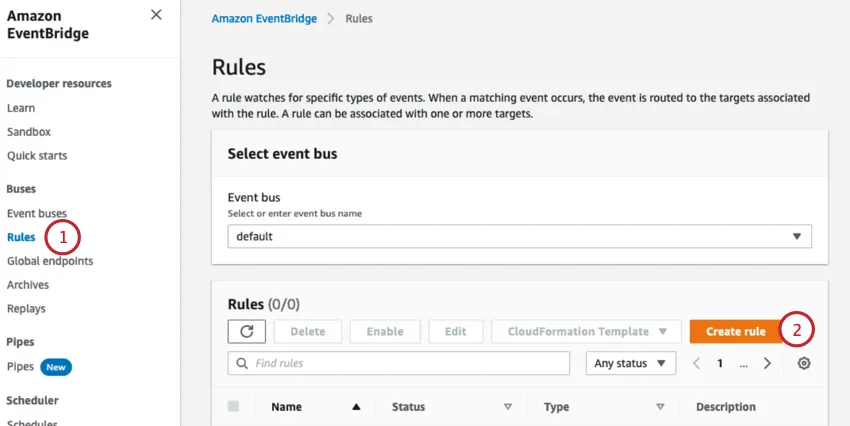Open Quick starts in the sidebar

pyautogui.click(x=37, y=156)
